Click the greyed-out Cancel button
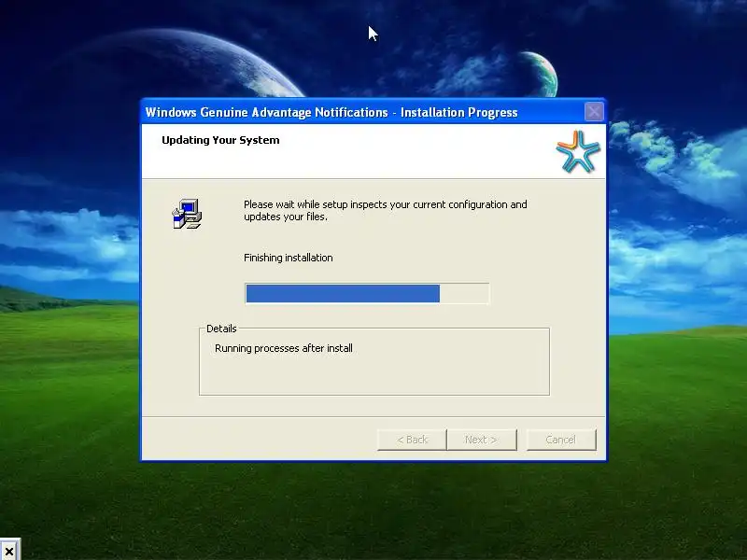Viewport: 747px width, 560px height. click(x=561, y=440)
